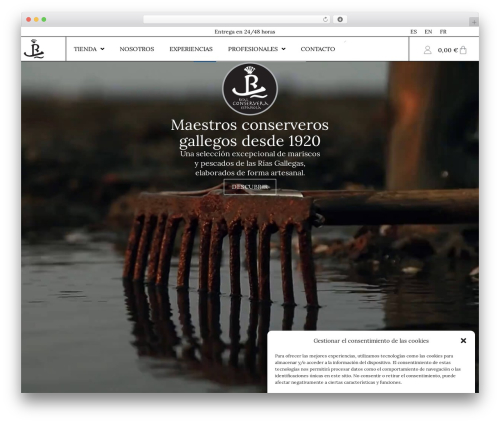Click the 'Maestros conserveros gallegos desde 1920' heading

tap(250, 133)
